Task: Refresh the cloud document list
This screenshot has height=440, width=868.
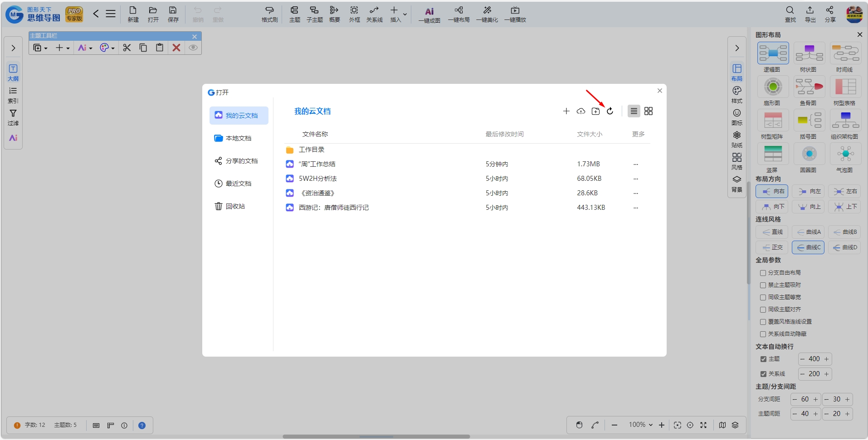Action: (x=610, y=111)
